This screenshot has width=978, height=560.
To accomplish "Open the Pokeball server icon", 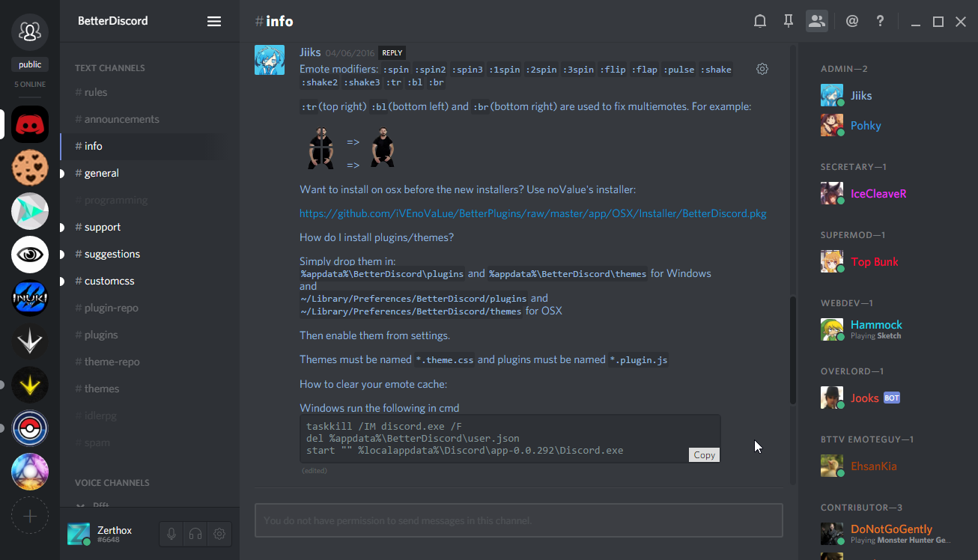I will coord(30,428).
